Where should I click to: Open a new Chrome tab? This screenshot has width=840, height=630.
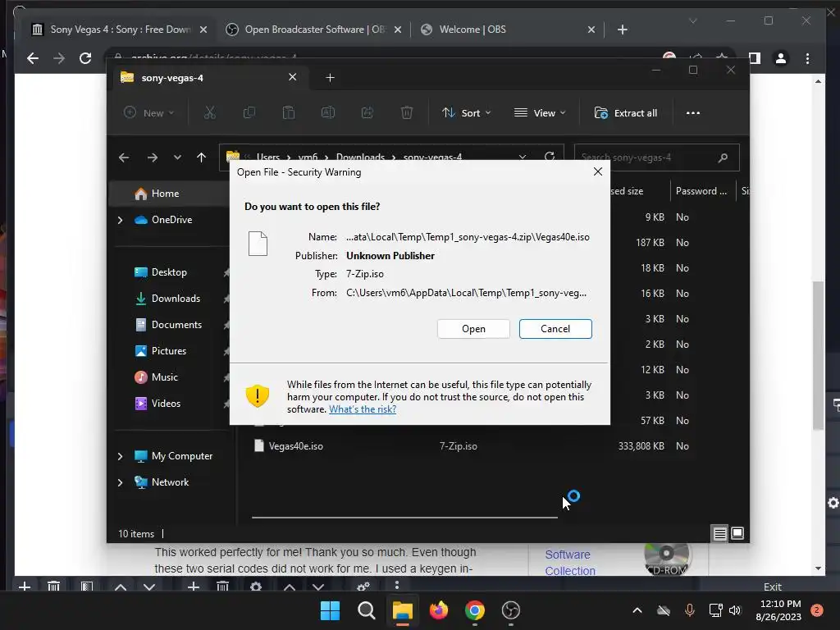pyautogui.click(x=622, y=30)
